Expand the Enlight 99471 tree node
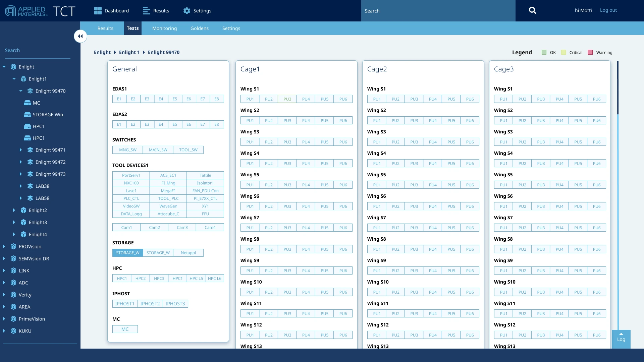 tap(20, 150)
